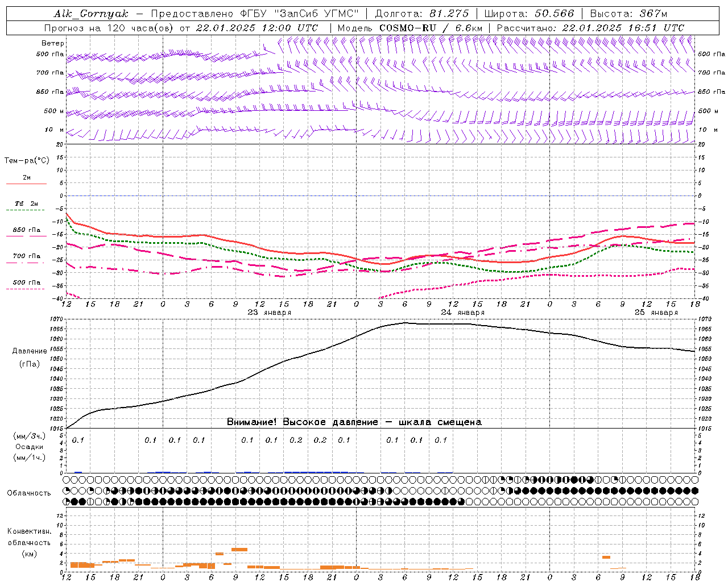Select the Тем-ра(°C) axis title
This screenshot has width=728, height=582.
tap(27, 161)
